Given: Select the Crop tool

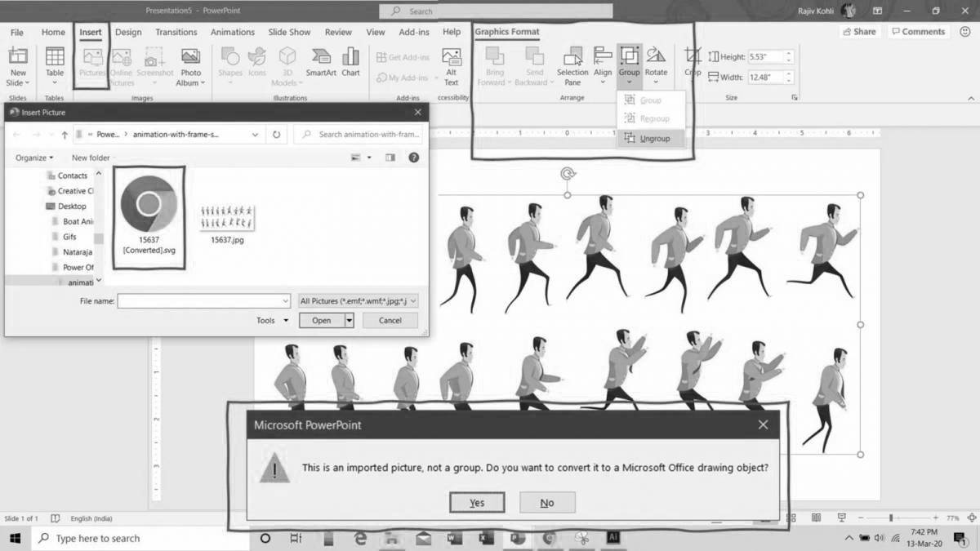Looking at the screenshot, I should [x=692, y=59].
